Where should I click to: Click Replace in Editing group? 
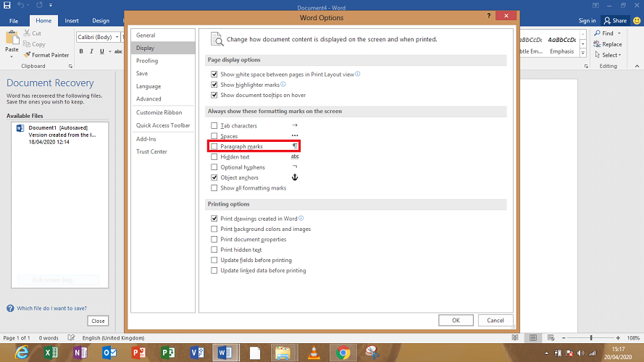point(608,44)
